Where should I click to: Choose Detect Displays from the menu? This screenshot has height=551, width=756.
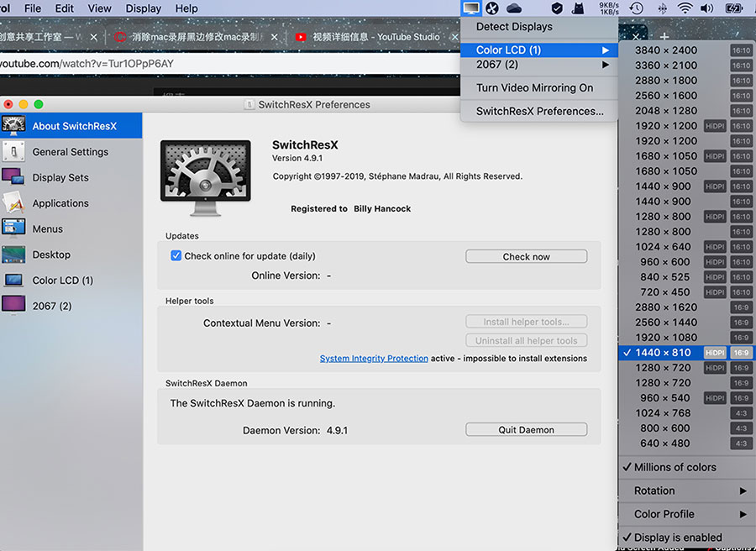(x=539, y=27)
